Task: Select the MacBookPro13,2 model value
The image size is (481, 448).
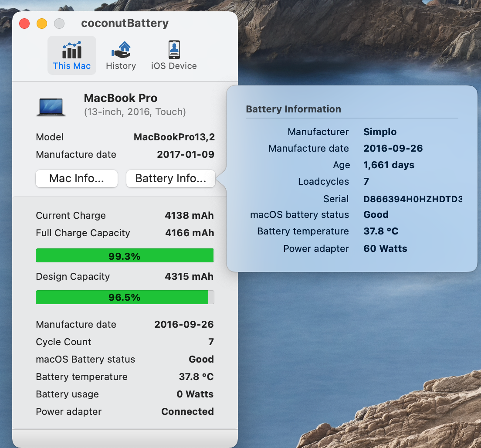Action: [174, 137]
